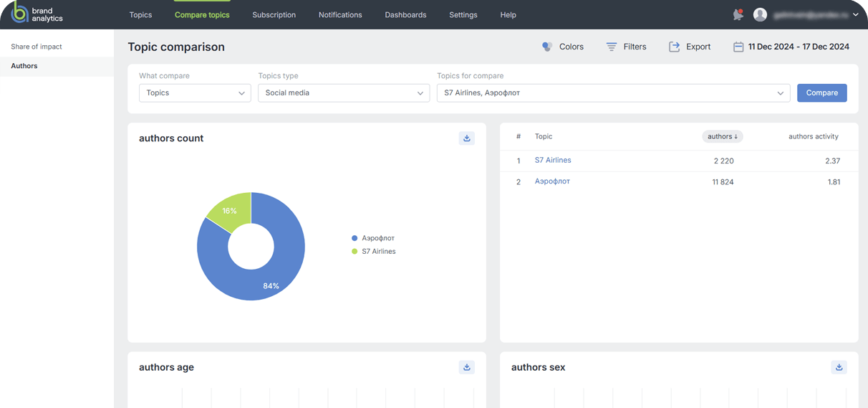Select the Compare topics menu item
The height and width of the screenshot is (408, 868).
click(202, 15)
